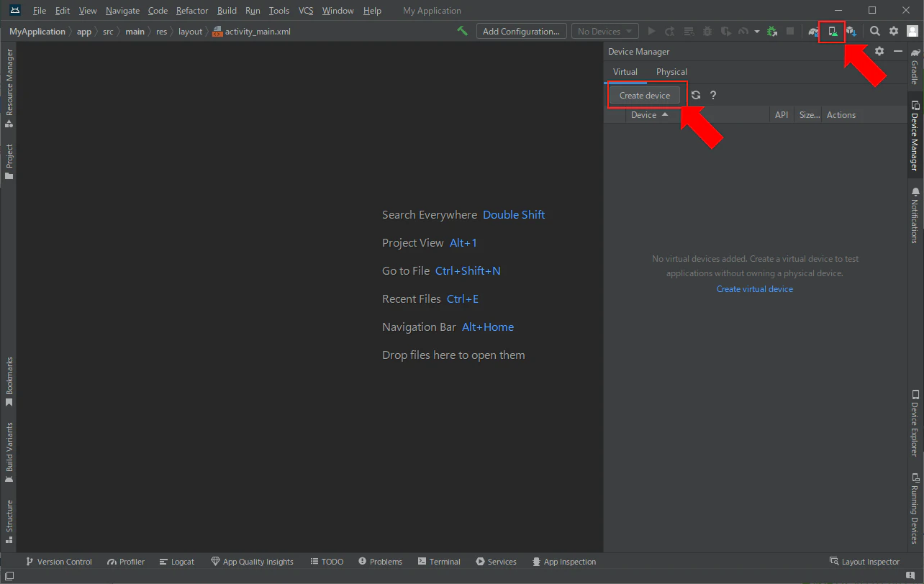Open the App Inspection tool window
The width and height of the screenshot is (924, 584).
click(564, 562)
